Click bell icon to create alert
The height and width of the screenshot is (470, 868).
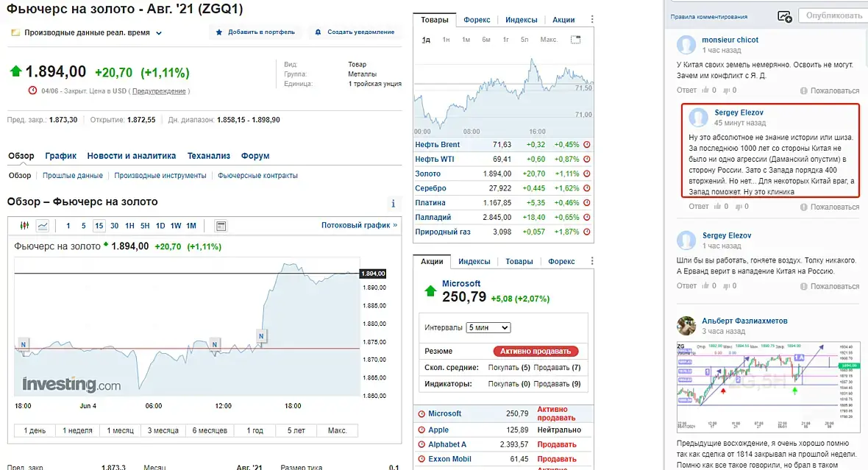point(318,32)
